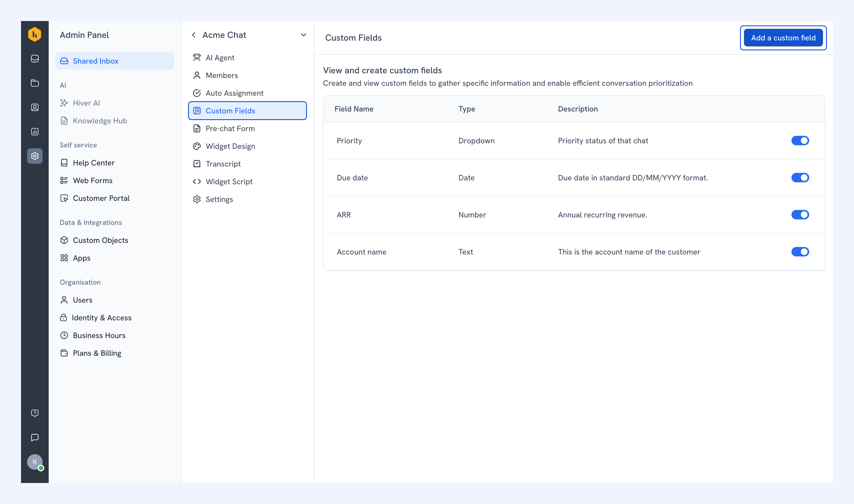Image resolution: width=854 pixels, height=504 pixels.
Task: Disable the Priority field toggle
Action: point(800,141)
